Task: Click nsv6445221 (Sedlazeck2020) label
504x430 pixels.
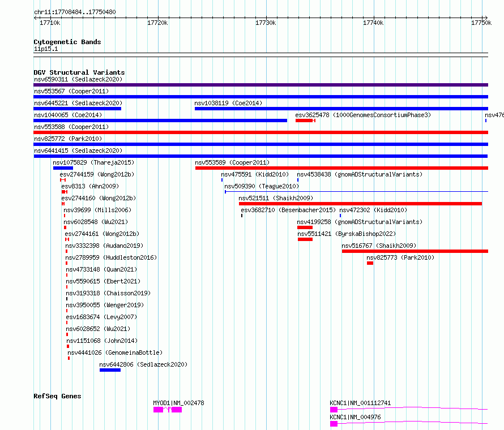Action: pyautogui.click(x=78, y=103)
